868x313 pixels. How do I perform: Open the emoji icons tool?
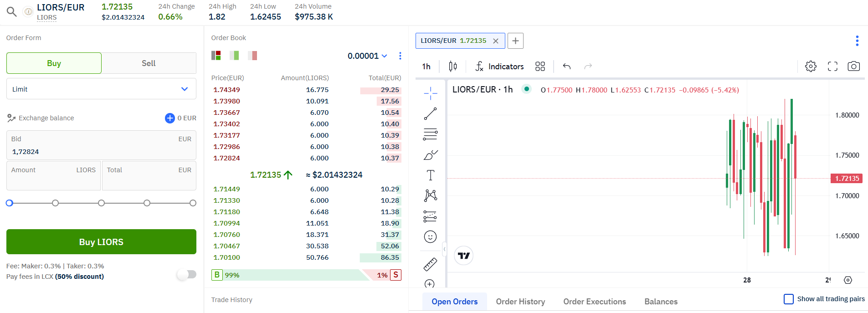(430, 236)
